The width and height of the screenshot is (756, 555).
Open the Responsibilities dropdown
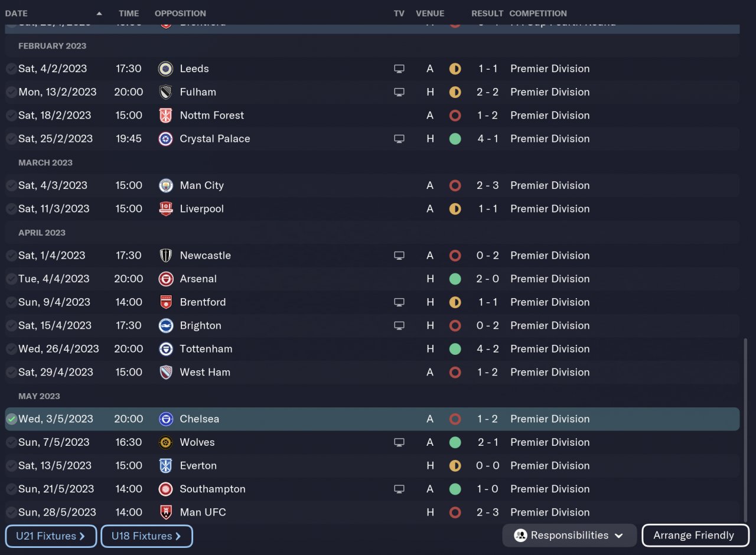[569, 536]
